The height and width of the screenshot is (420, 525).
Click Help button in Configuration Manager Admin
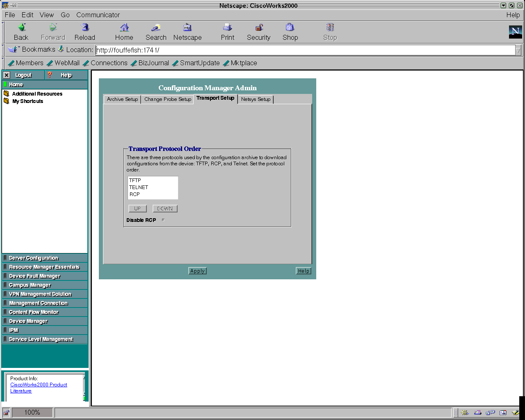click(x=304, y=271)
